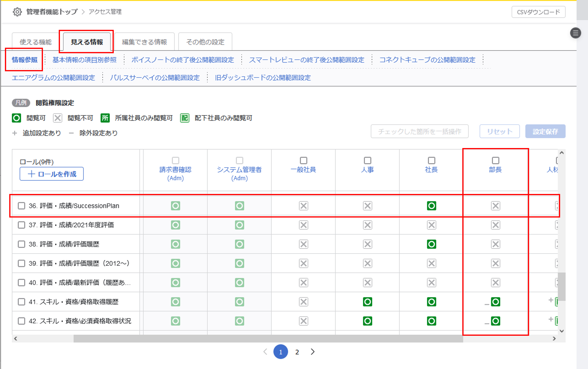Check the 社長 column header checkbox
This screenshot has height=369, width=588.
[431, 160]
